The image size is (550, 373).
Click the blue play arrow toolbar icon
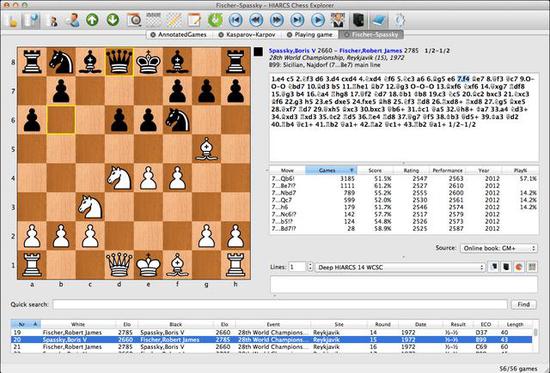point(318,20)
